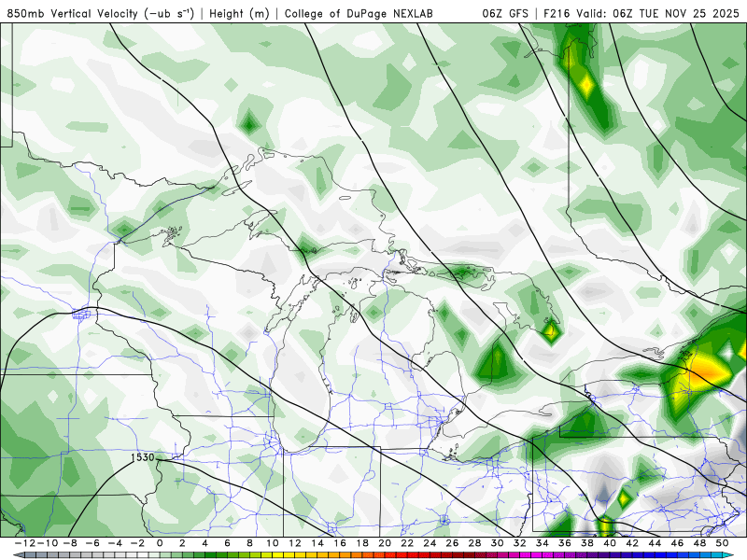Click the '24' color scale label

tap(430, 543)
